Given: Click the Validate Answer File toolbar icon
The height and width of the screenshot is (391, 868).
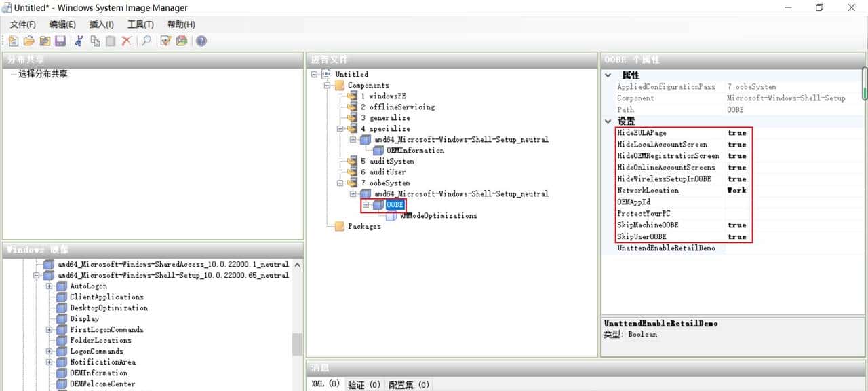Looking at the screenshot, I should [165, 41].
